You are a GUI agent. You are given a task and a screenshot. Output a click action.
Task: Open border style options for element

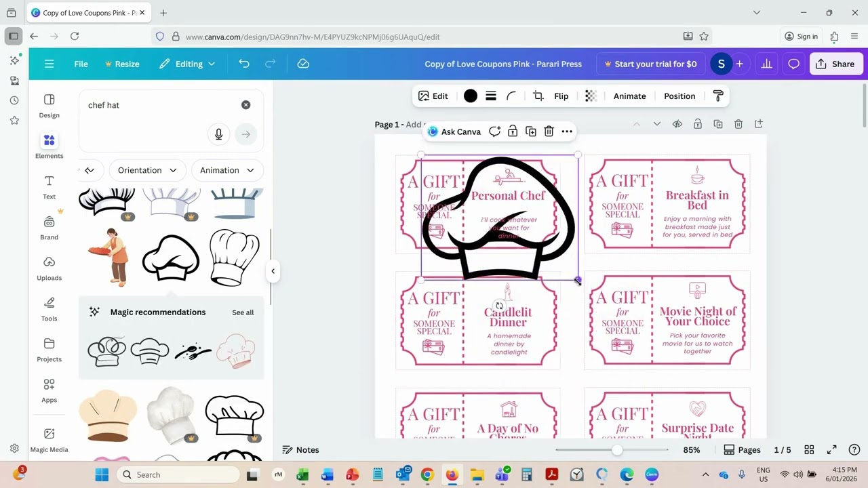491,96
